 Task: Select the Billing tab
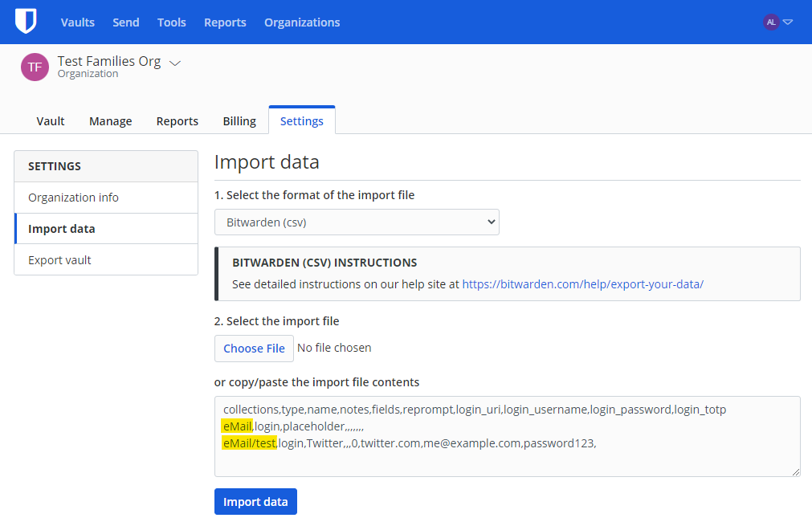click(239, 121)
